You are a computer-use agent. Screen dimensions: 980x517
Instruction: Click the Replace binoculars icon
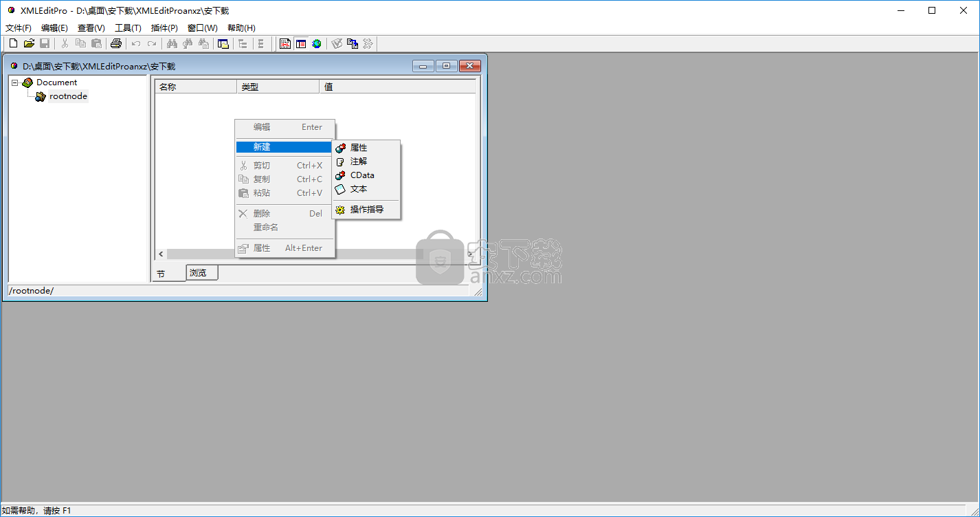coord(203,43)
